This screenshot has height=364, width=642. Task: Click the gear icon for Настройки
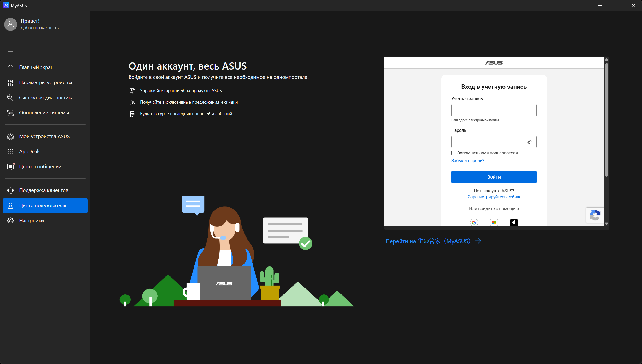(11, 221)
